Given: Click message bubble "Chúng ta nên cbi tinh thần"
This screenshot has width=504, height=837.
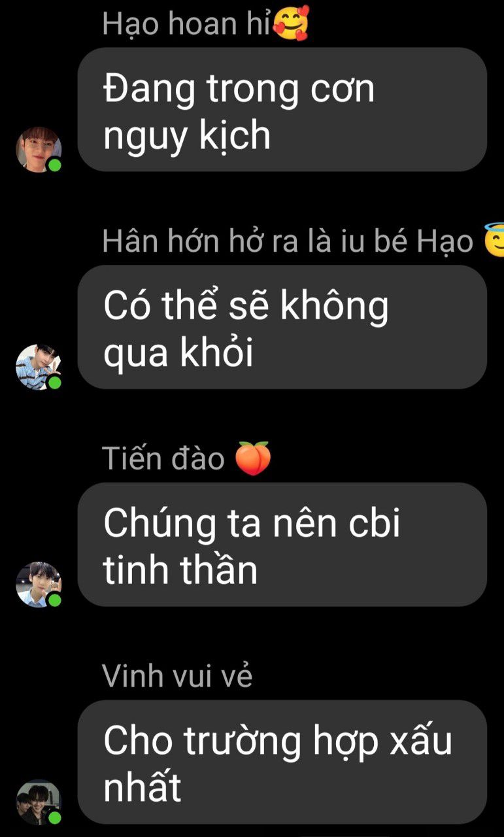Looking at the screenshot, I should [282, 545].
